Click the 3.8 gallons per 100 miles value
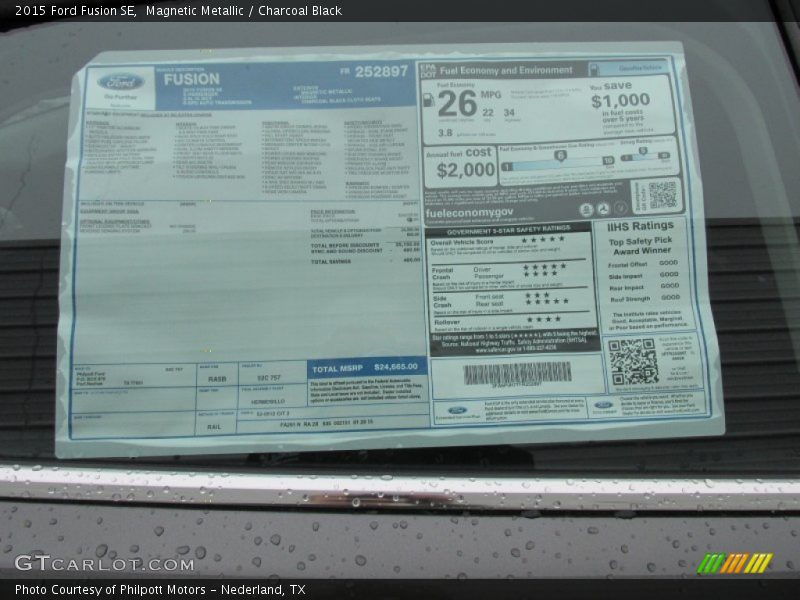The height and width of the screenshot is (600, 800). [x=445, y=133]
